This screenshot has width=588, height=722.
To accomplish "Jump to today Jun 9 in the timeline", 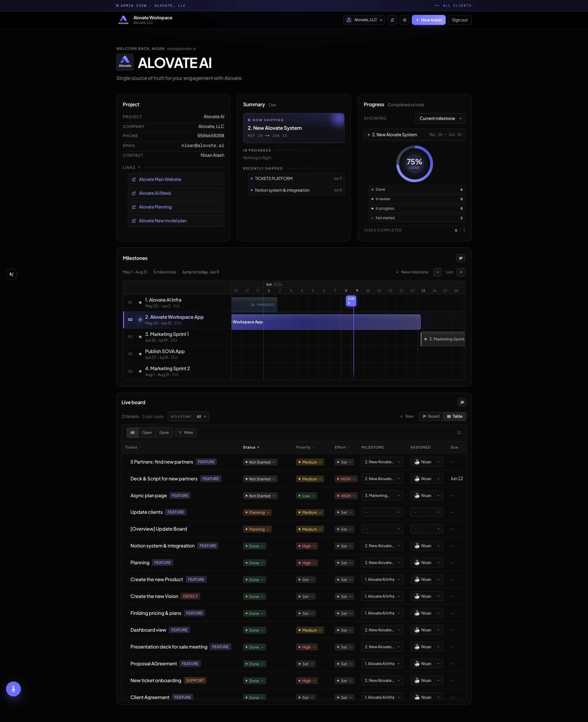I will pos(200,272).
